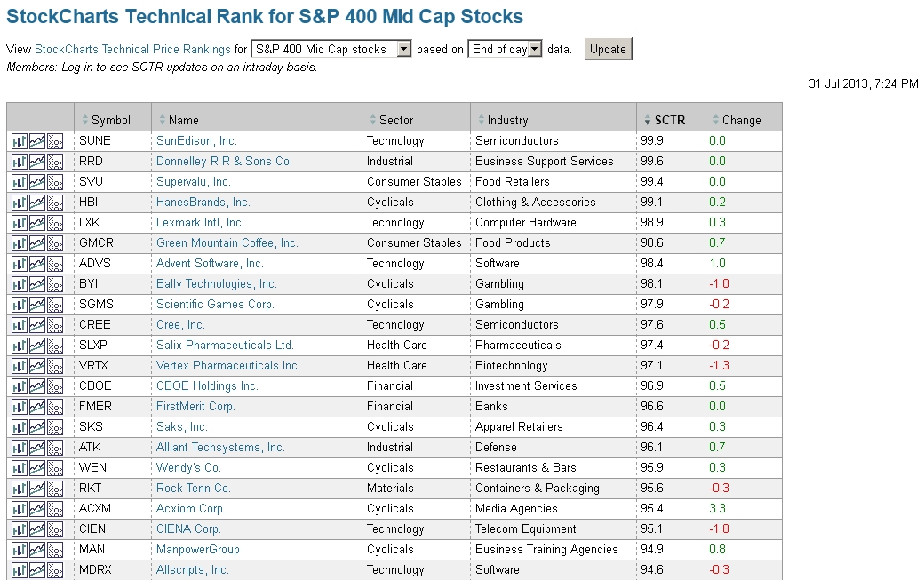
Task: Open the Alliant Techsystems, Inc. link
Action: (220, 448)
